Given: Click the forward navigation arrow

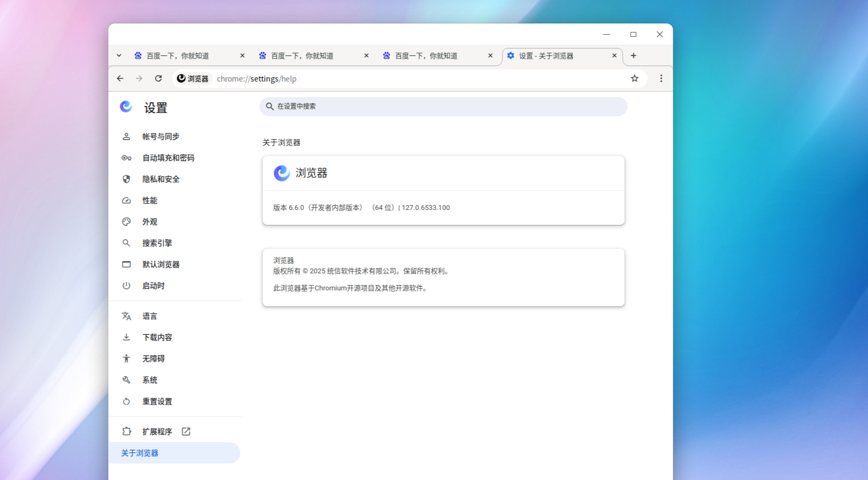Looking at the screenshot, I should [139, 78].
